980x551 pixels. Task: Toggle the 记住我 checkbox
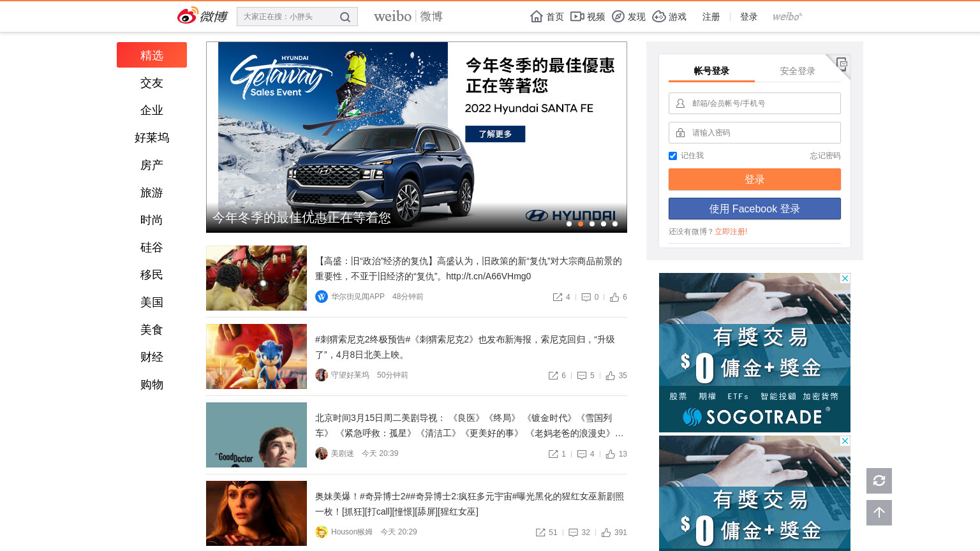pyautogui.click(x=672, y=156)
